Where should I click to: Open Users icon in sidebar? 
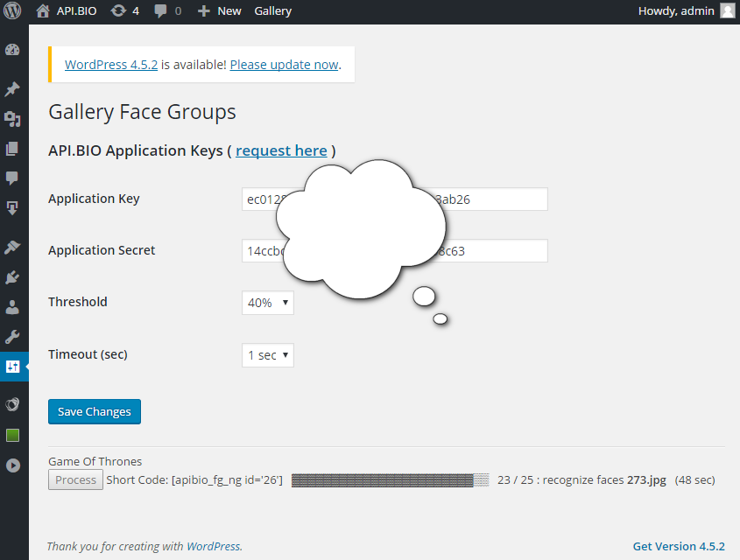click(x=12, y=307)
